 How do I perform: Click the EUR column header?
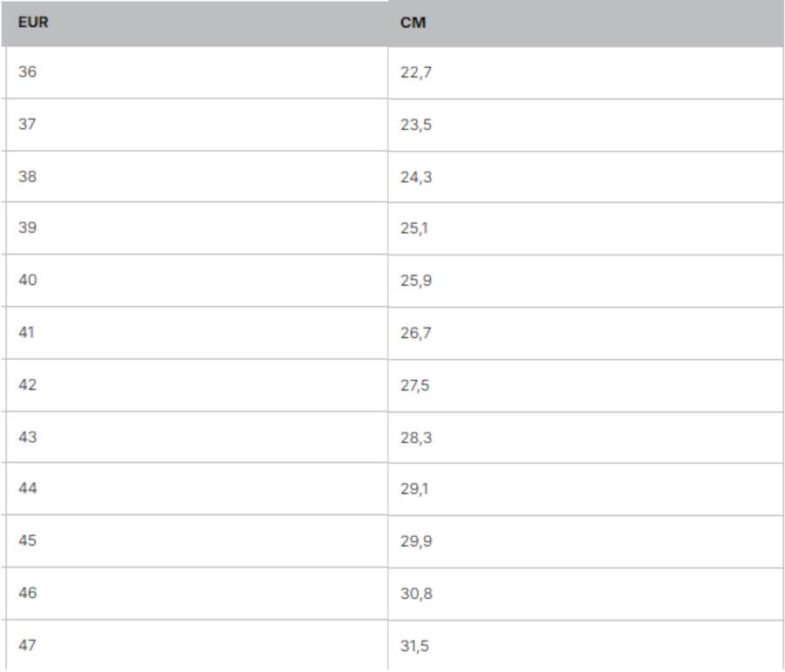[33, 23]
